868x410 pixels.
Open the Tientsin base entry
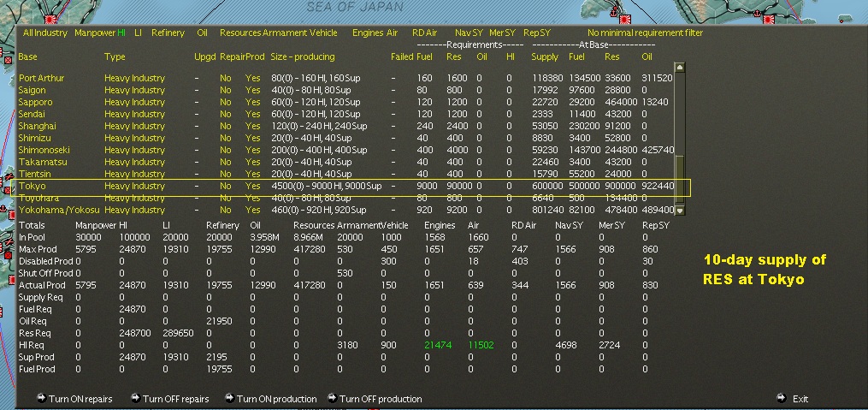(35, 174)
